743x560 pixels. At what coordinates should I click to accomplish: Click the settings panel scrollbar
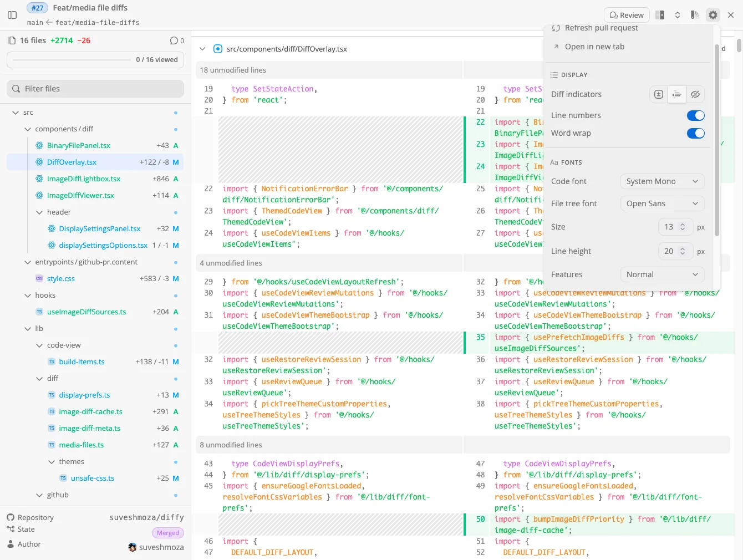pos(716,140)
